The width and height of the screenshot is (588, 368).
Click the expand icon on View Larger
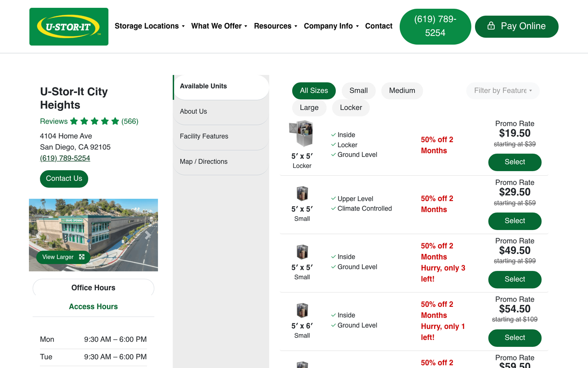(82, 257)
